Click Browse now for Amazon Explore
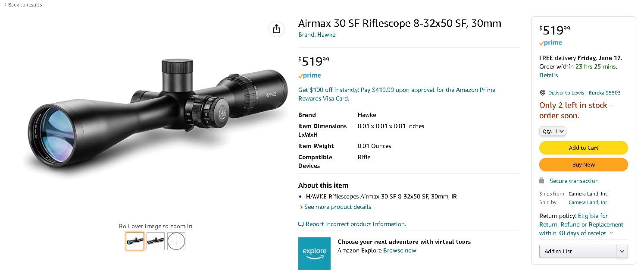Screen dimensions: 644x271 (400, 251)
